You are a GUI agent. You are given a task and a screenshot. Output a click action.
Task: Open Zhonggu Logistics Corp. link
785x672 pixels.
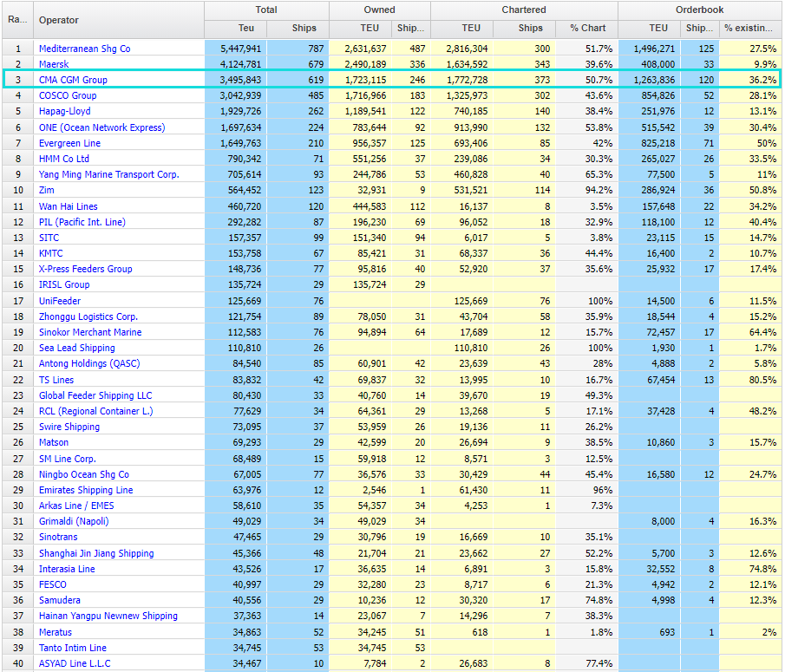coord(88,316)
